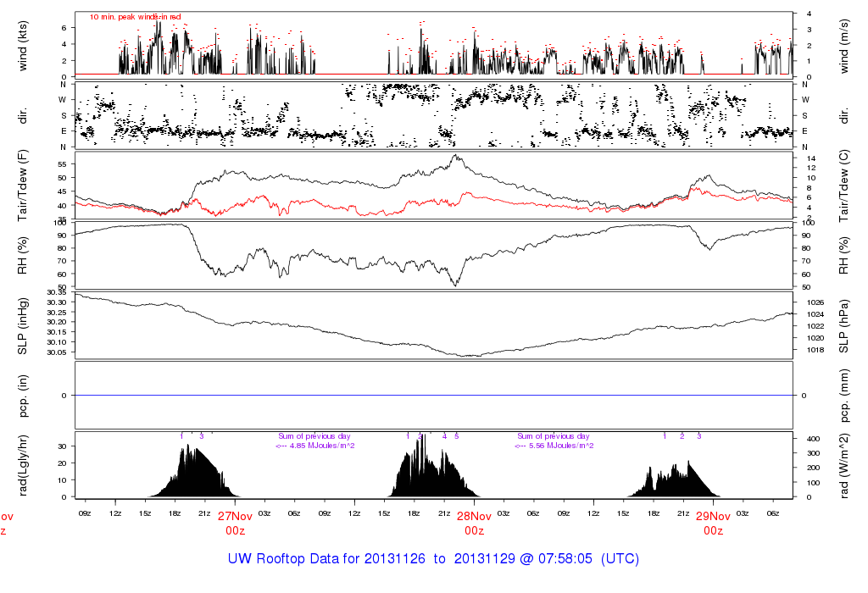
Task: Select '00z' beneath the 27Nov label
Action: click(x=235, y=530)
